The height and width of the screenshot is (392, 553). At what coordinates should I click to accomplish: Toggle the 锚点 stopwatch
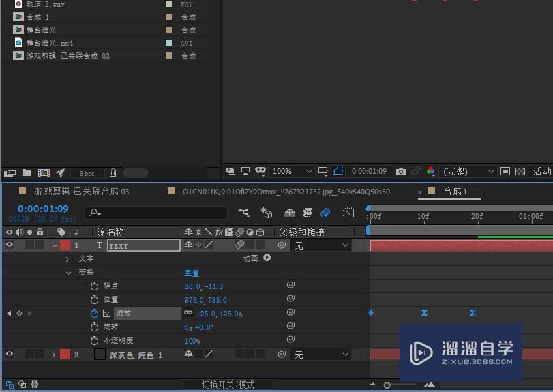click(x=94, y=286)
